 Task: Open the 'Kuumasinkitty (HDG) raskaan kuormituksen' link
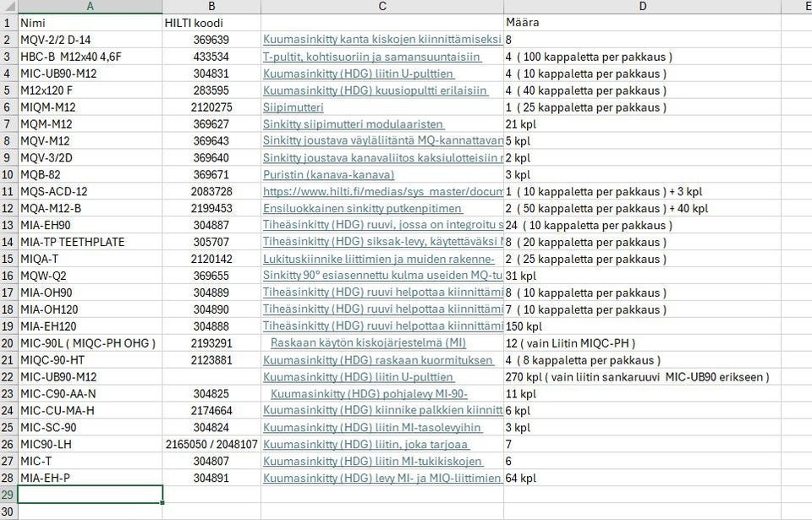pyautogui.click(x=378, y=360)
